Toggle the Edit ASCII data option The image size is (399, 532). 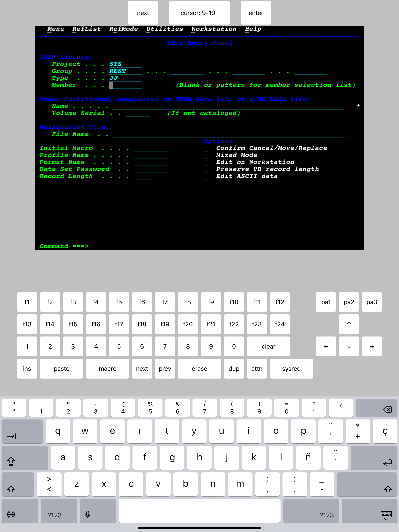(x=206, y=176)
